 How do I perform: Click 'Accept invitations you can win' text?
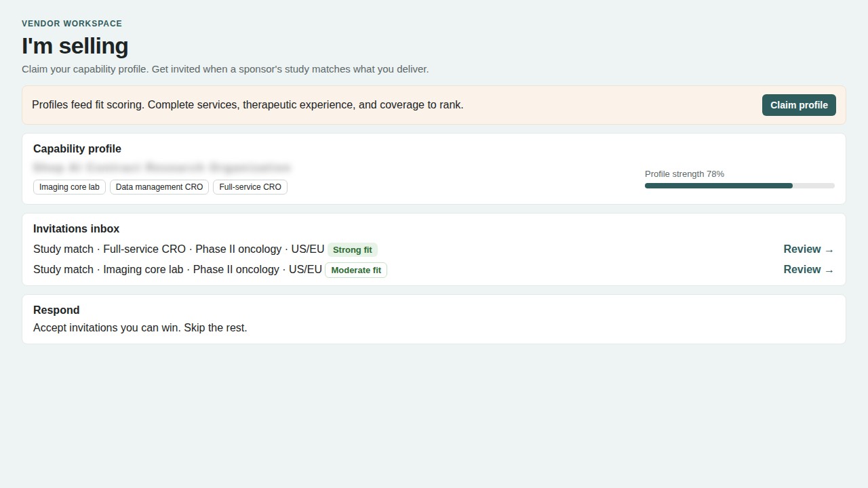pos(140,328)
